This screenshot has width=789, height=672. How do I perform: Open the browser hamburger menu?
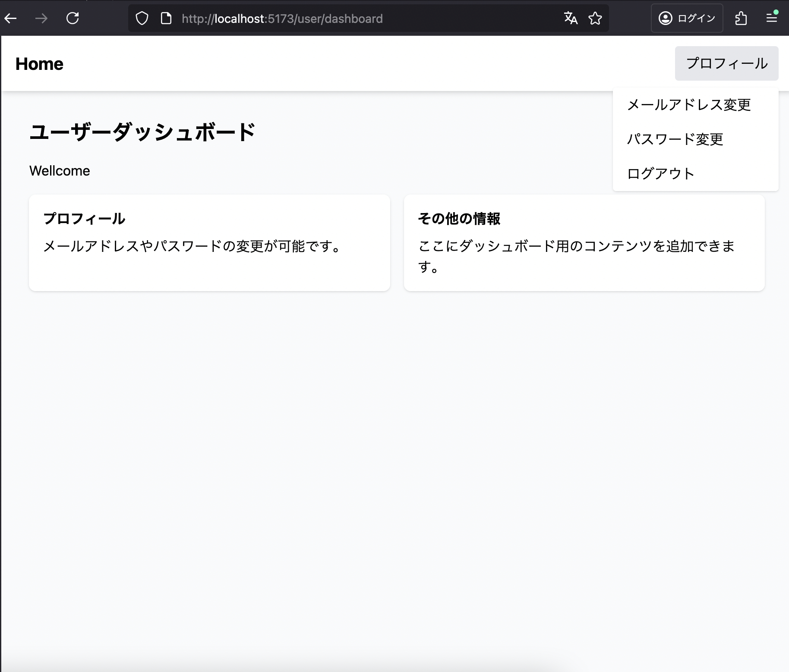click(x=772, y=18)
